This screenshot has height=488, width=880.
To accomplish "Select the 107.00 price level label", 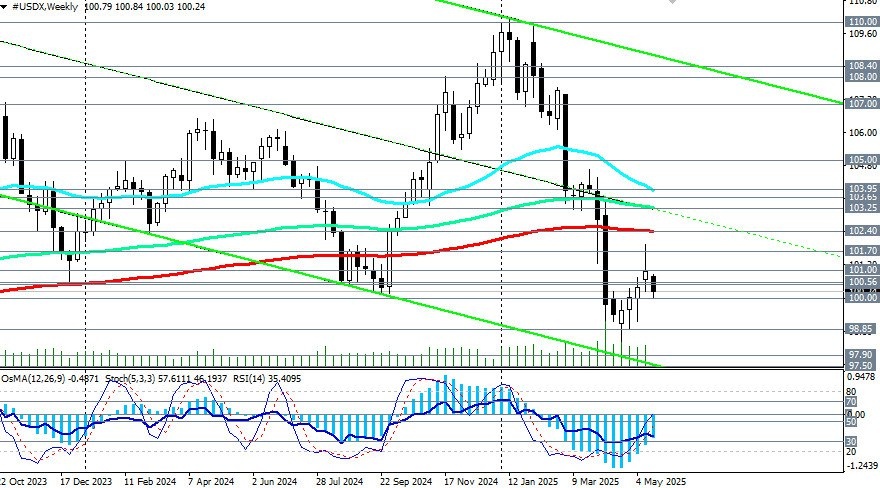I will (x=861, y=103).
